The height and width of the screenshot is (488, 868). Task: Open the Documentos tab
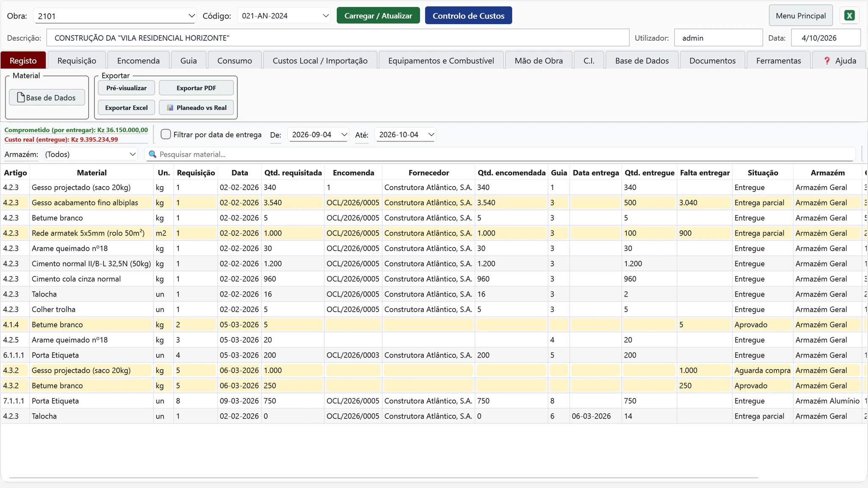tap(712, 61)
